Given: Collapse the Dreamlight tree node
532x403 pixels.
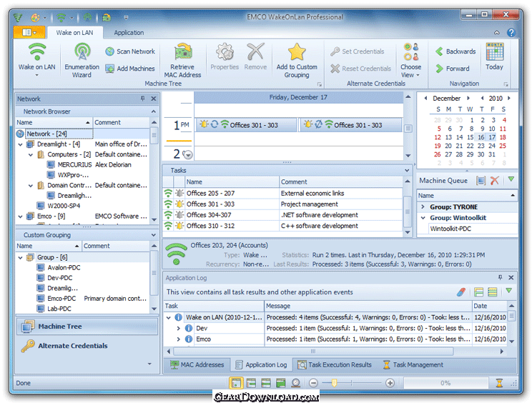Looking at the screenshot, I should 20,144.
